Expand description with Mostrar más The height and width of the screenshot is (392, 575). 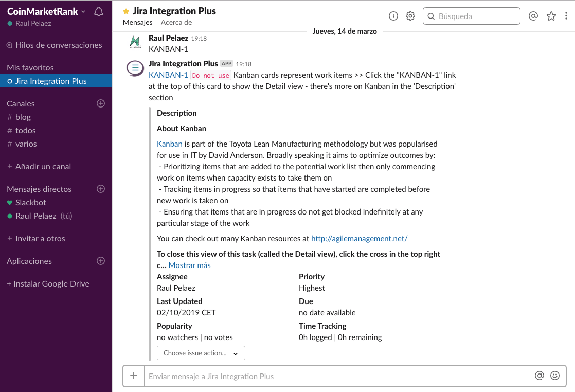tap(189, 265)
